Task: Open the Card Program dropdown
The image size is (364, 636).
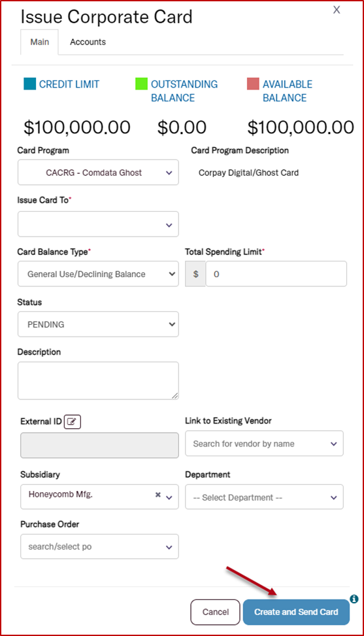Action: click(x=98, y=173)
